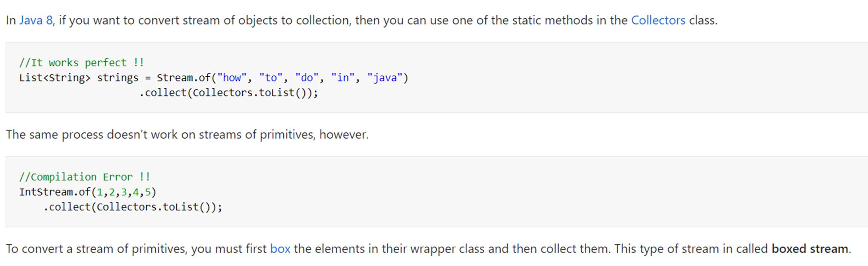The height and width of the screenshot is (266, 868).
Task: Click the "to" string literal in code
Action: click(271, 78)
